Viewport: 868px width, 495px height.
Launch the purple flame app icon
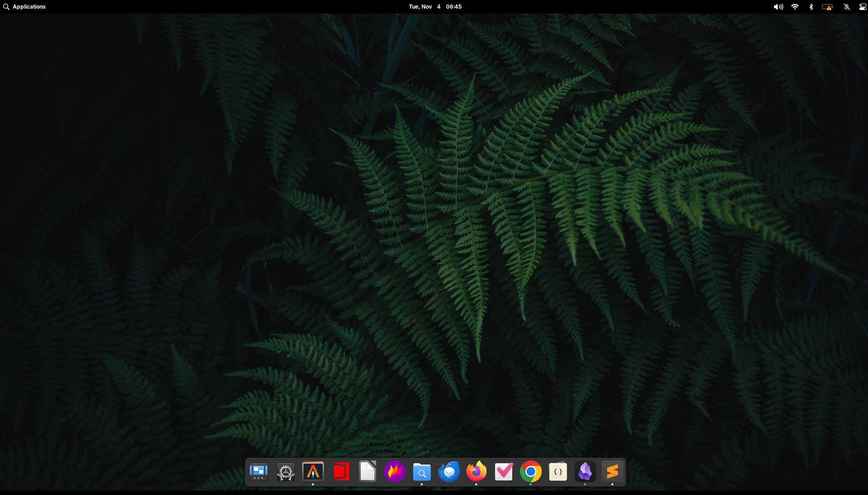(x=395, y=472)
